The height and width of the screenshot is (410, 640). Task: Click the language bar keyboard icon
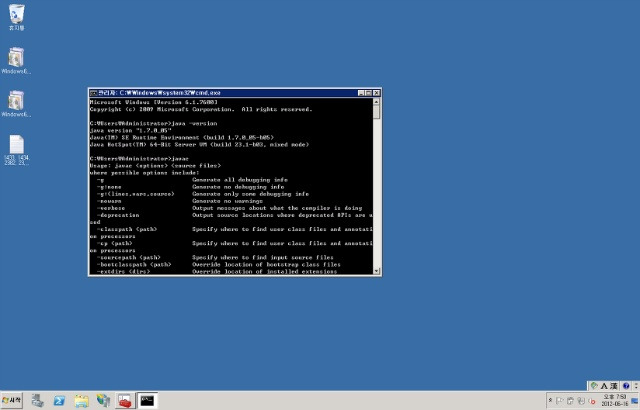pyautogui.click(x=594, y=386)
